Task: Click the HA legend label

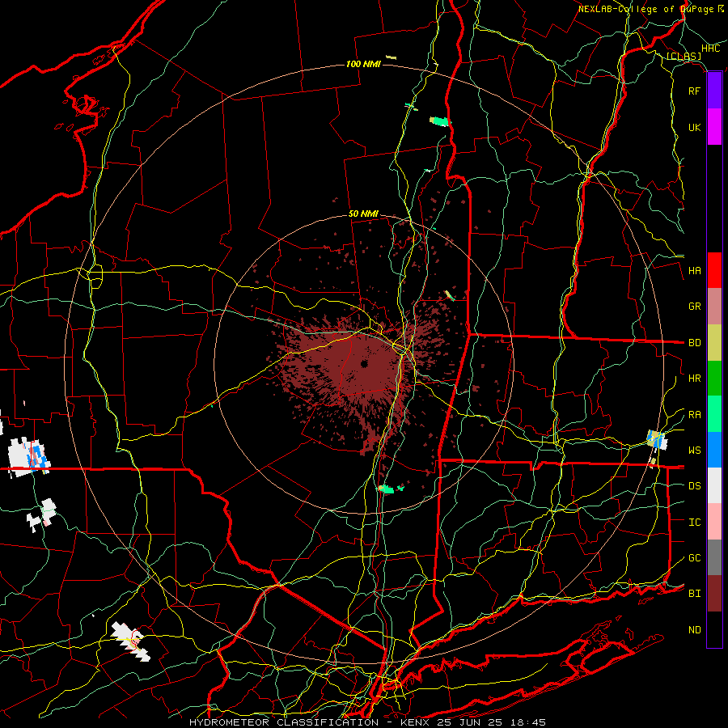Action: tap(694, 271)
